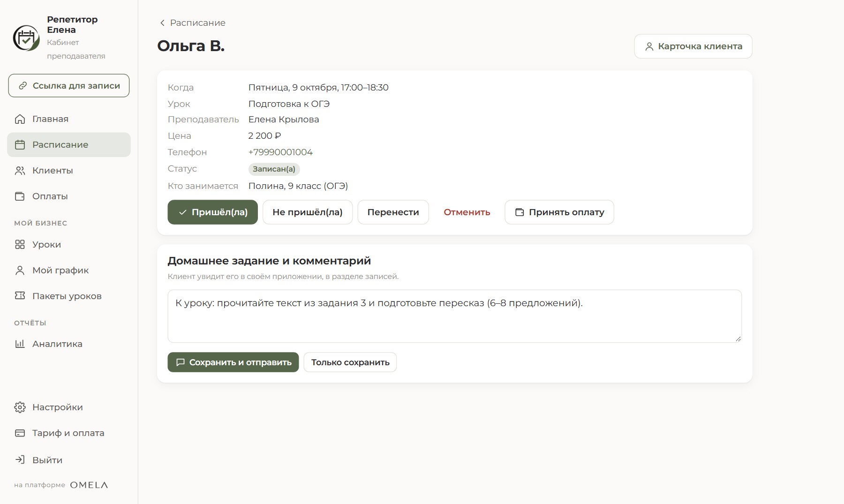Click the person icon next to Мой график

click(x=20, y=271)
